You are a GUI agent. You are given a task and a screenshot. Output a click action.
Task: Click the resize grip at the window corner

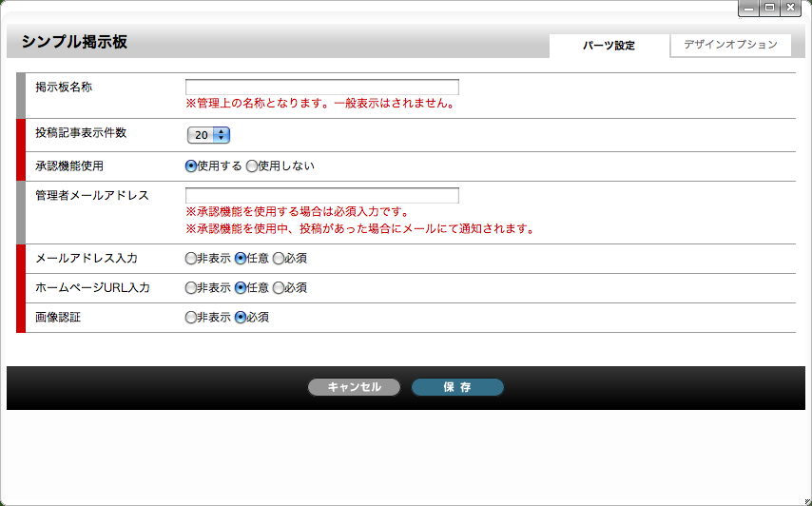click(x=808, y=502)
